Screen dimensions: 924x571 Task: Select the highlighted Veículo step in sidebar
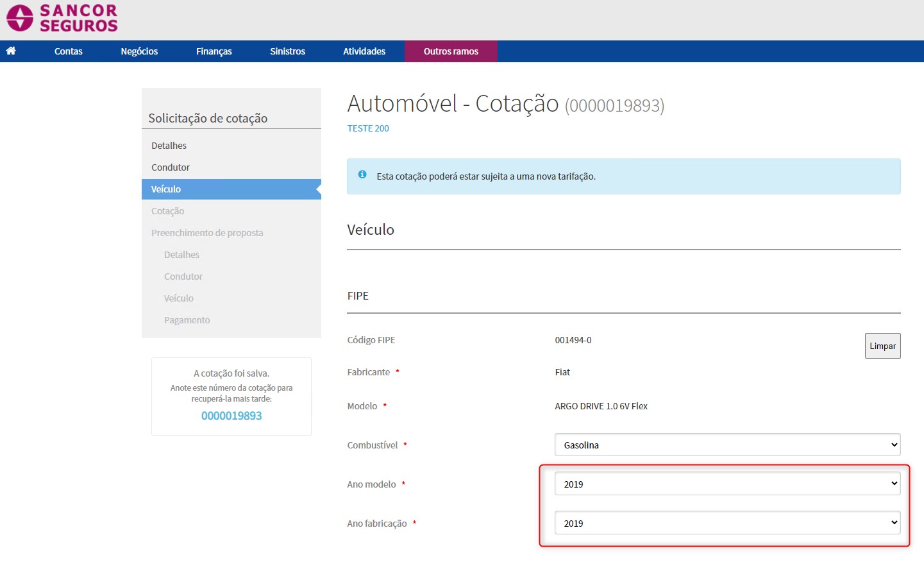pos(231,189)
